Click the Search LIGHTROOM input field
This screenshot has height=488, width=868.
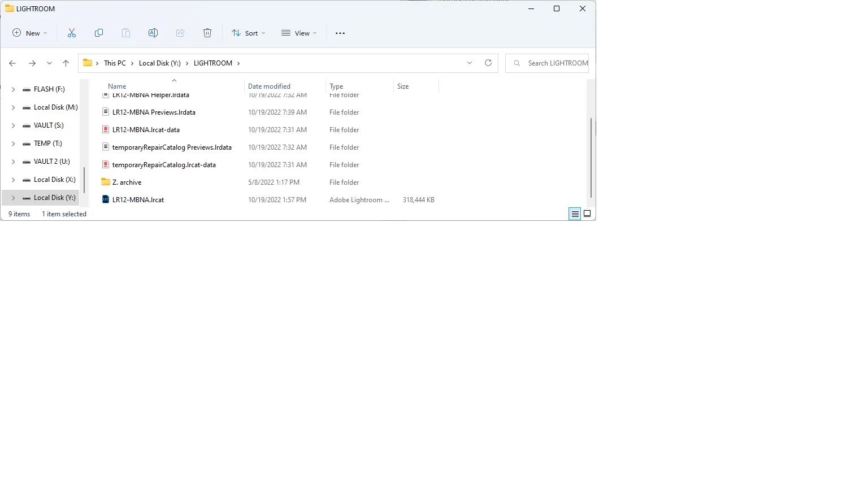pyautogui.click(x=546, y=63)
